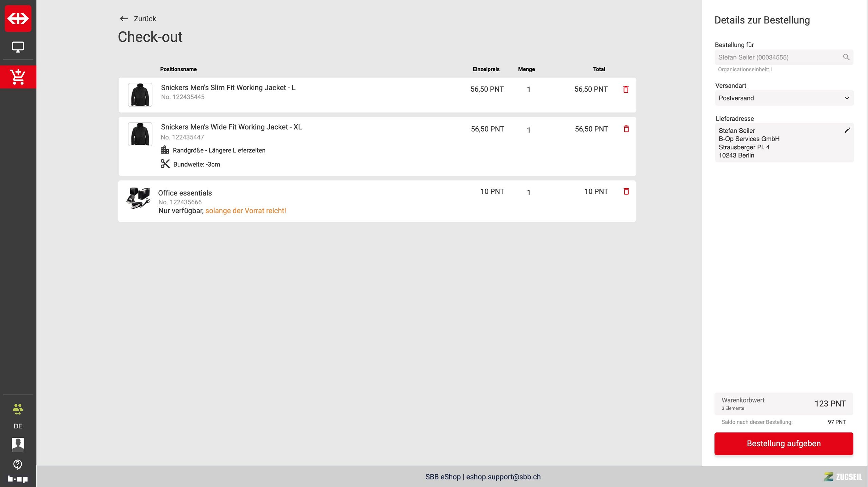The width and height of the screenshot is (868, 487).
Task: Click the Bestellung für input field
Action: coord(776,57)
